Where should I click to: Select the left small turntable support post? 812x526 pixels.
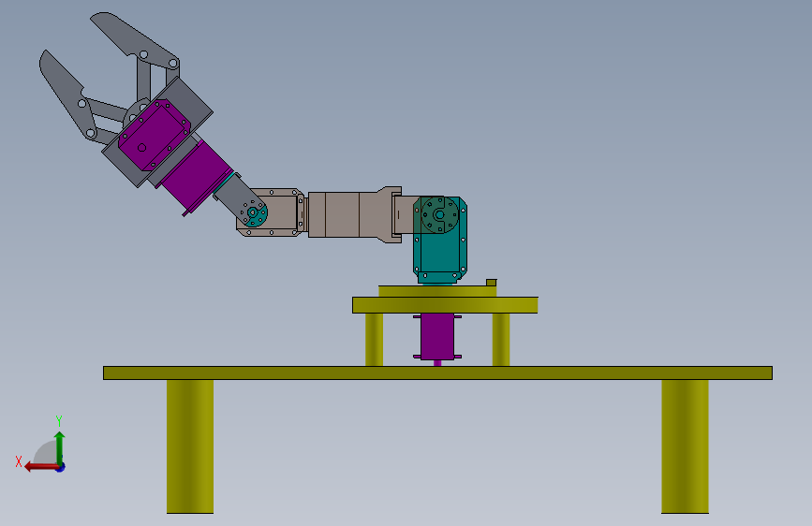(x=374, y=340)
